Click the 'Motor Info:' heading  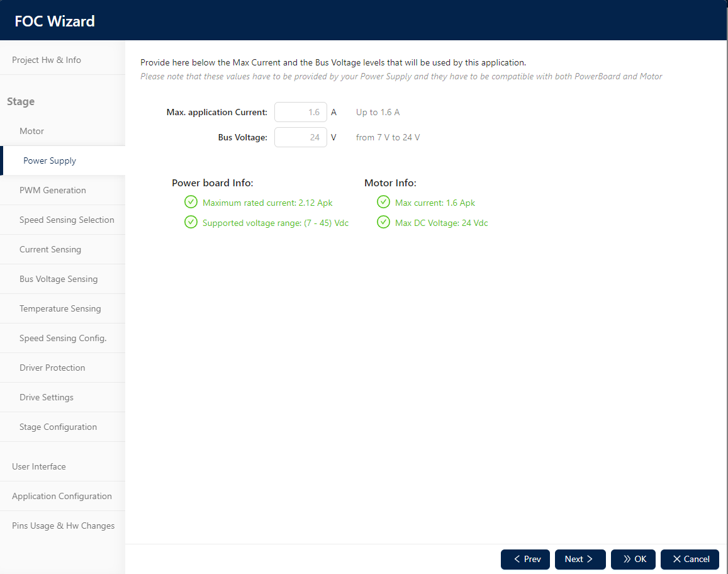pos(390,183)
